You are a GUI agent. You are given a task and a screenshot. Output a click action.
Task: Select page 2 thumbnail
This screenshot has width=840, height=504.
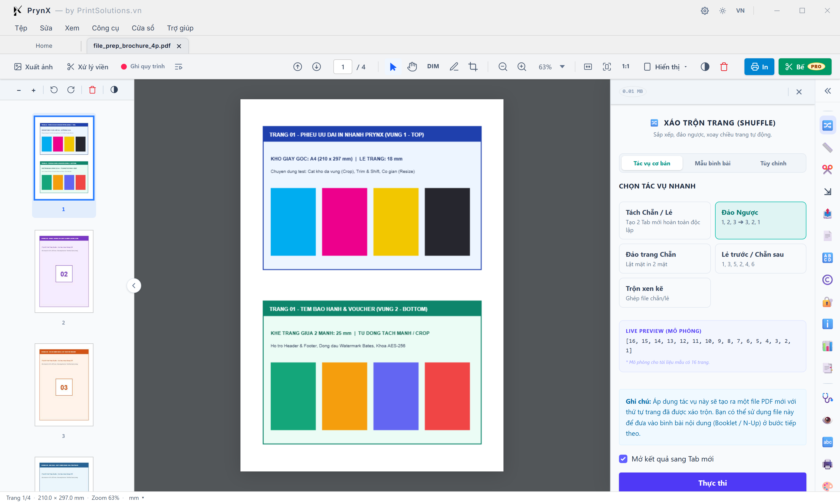click(x=64, y=271)
